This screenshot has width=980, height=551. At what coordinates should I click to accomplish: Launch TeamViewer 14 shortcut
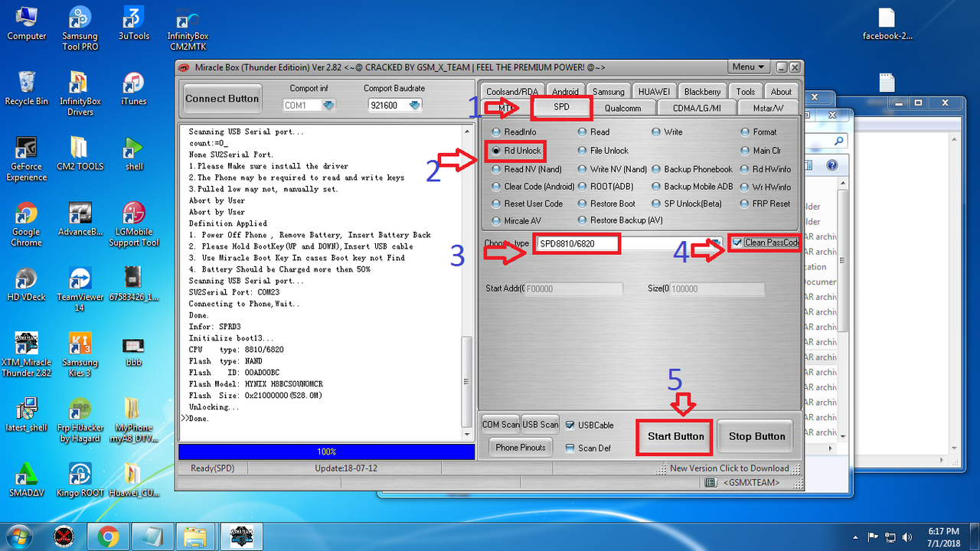pyautogui.click(x=80, y=289)
